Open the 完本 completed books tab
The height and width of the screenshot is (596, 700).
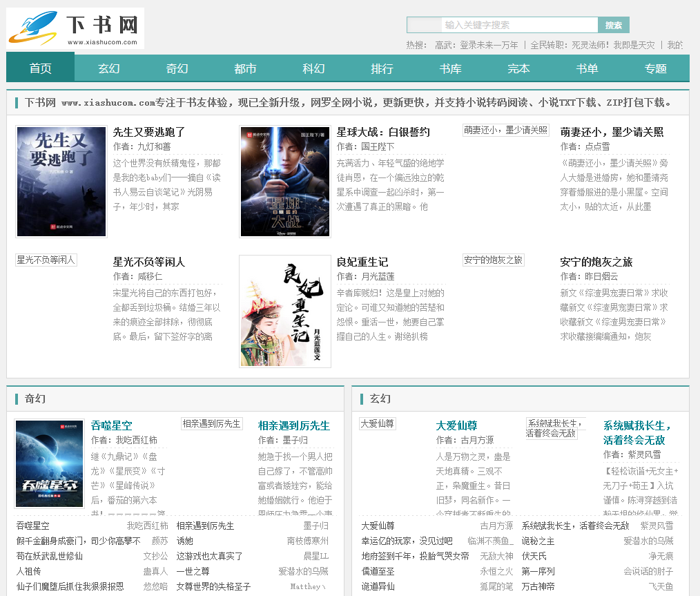518,68
